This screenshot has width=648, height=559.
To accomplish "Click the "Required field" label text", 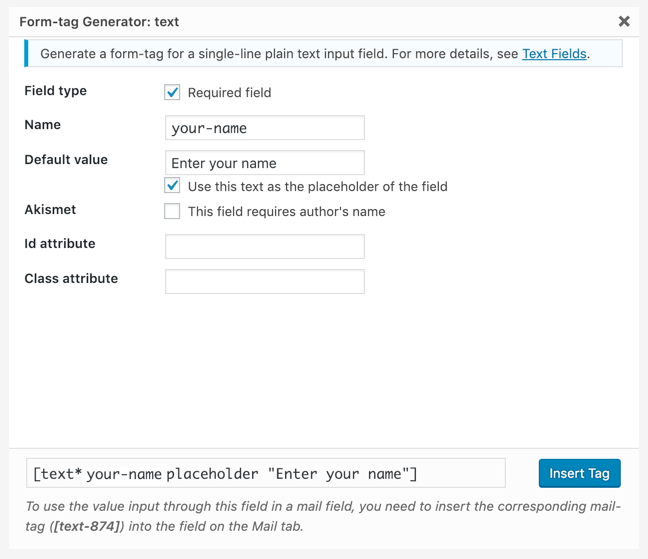I will [229, 93].
